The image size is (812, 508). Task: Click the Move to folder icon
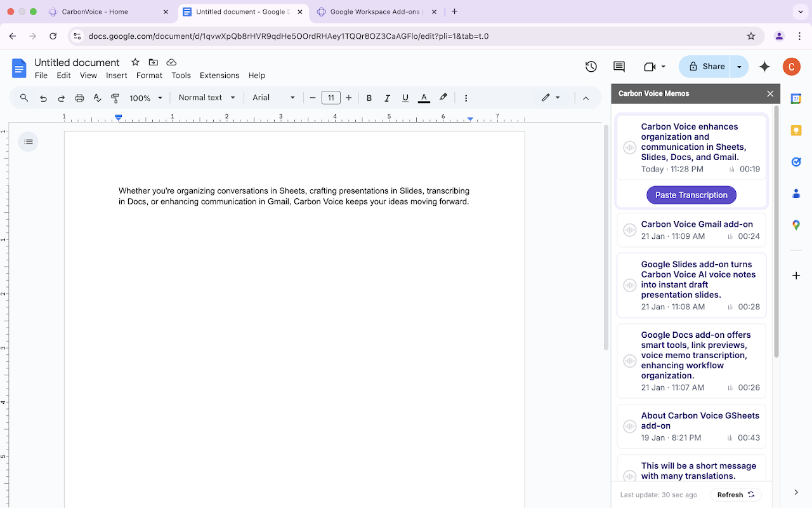[x=153, y=62]
